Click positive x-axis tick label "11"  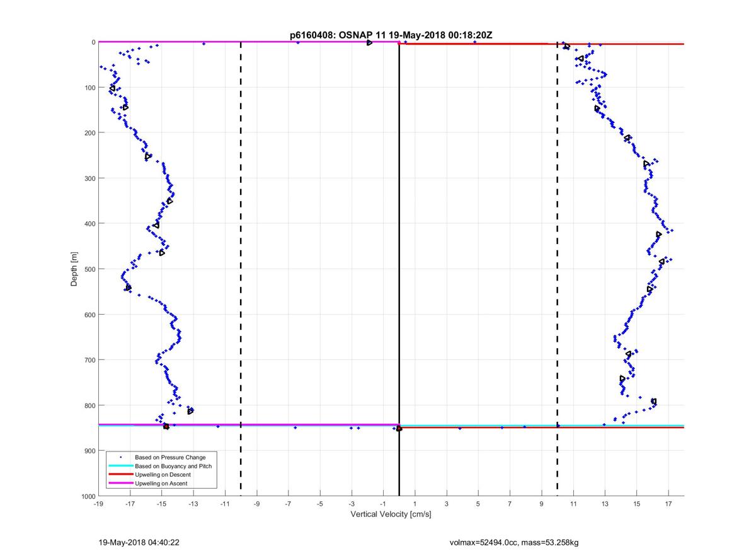point(573,504)
